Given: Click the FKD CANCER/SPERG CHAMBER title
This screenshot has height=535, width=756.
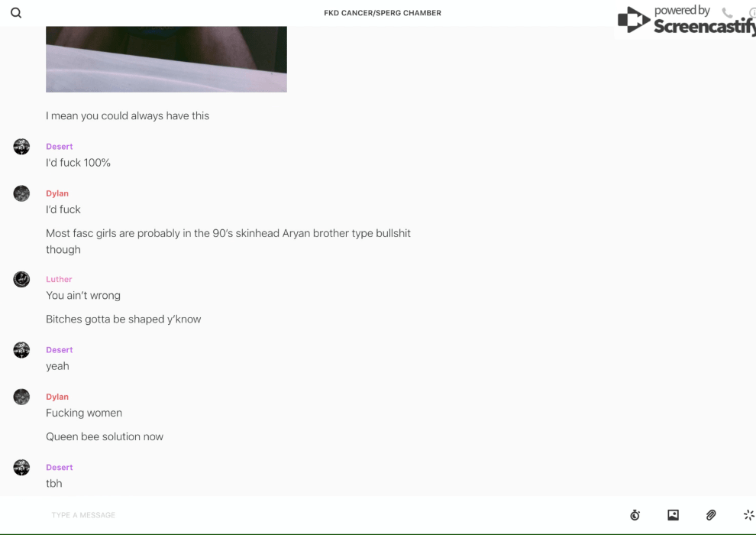Looking at the screenshot, I should tap(383, 13).
